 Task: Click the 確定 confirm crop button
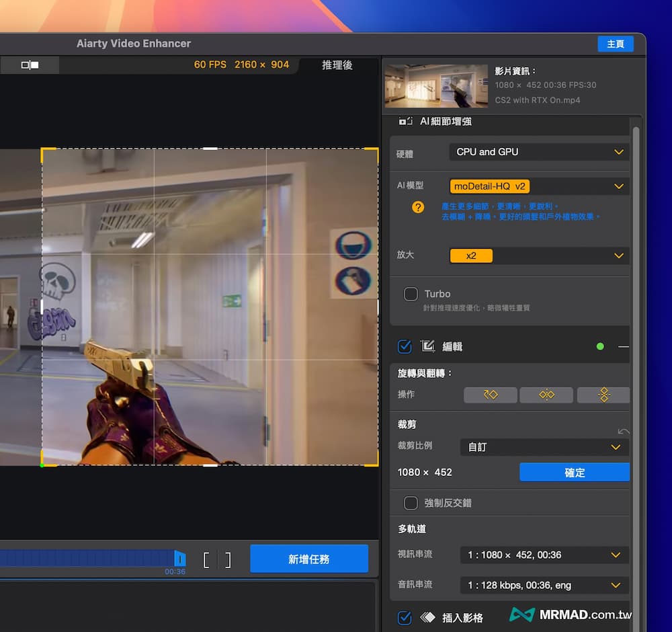click(x=575, y=473)
